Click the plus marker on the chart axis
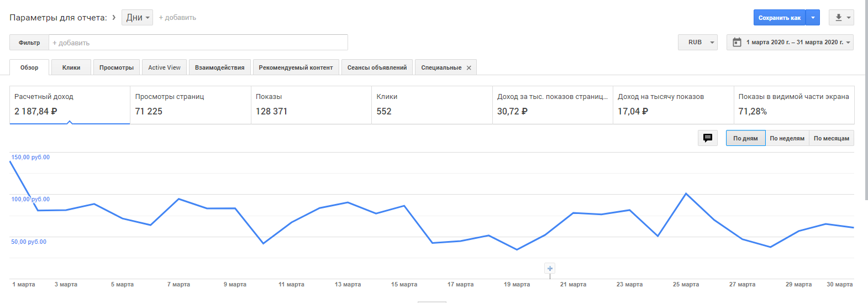Image resolution: width=868 pixels, height=303 pixels. point(550,269)
